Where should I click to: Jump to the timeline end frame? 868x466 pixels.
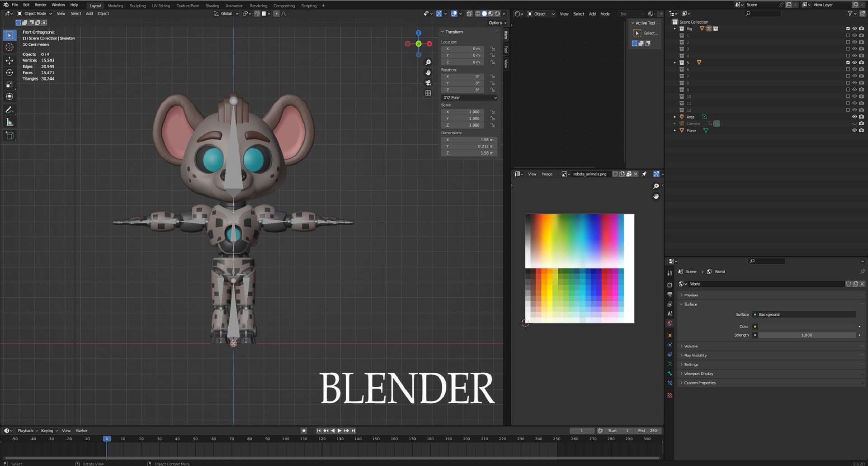(354, 431)
